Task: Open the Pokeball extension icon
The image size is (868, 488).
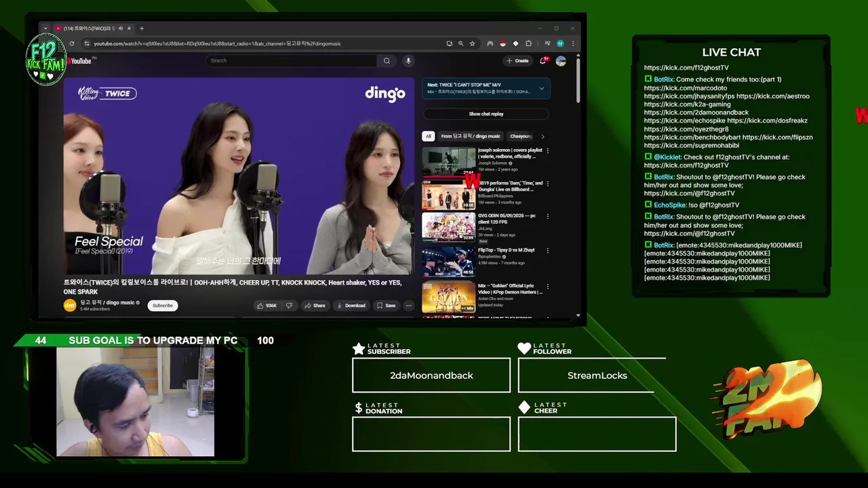Action: (502, 43)
